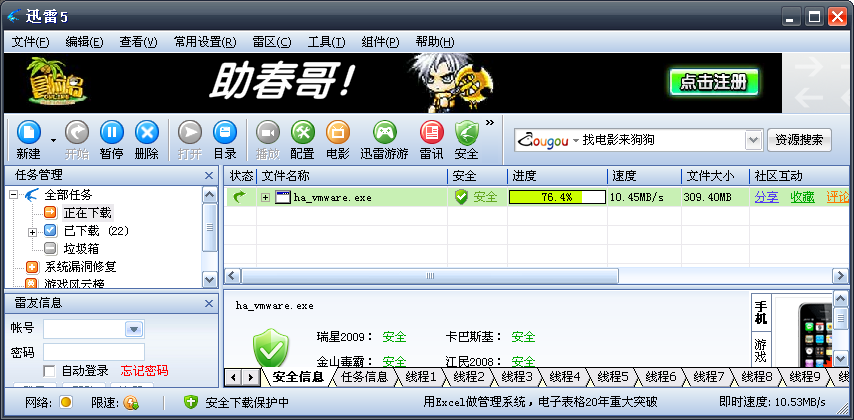Open settings with 配置 icon
The image size is (854, 420).
tap(302, 132)
